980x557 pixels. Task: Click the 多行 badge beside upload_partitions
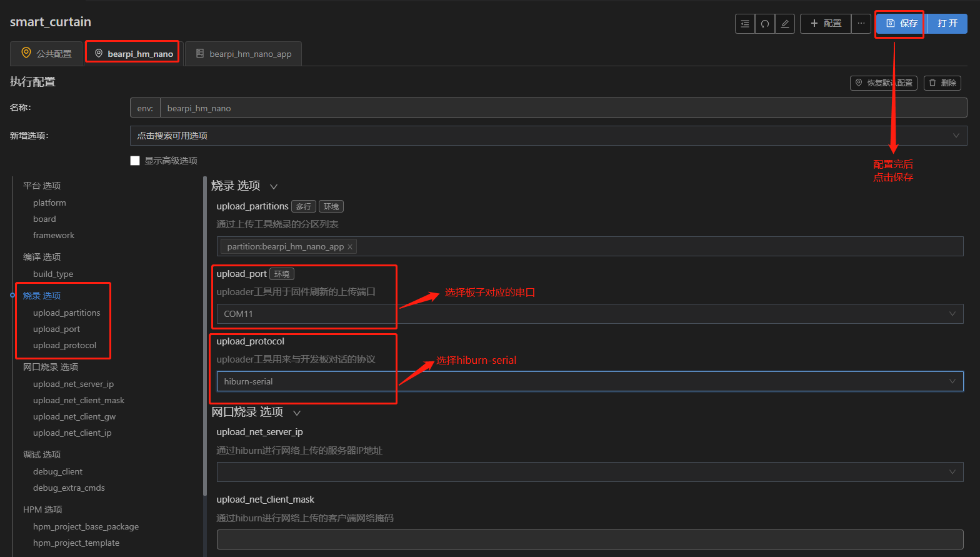pyautogui.click(x=304, y=206)
